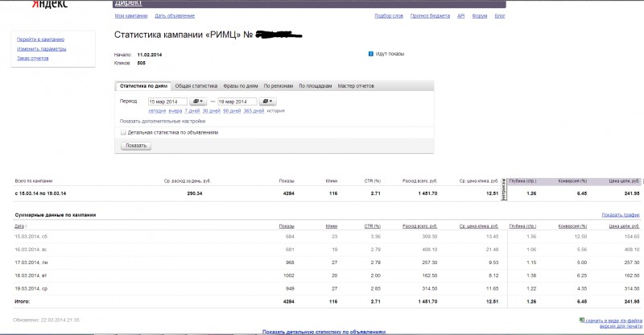
Task: Click Дать объявление link
Action: 175,16
